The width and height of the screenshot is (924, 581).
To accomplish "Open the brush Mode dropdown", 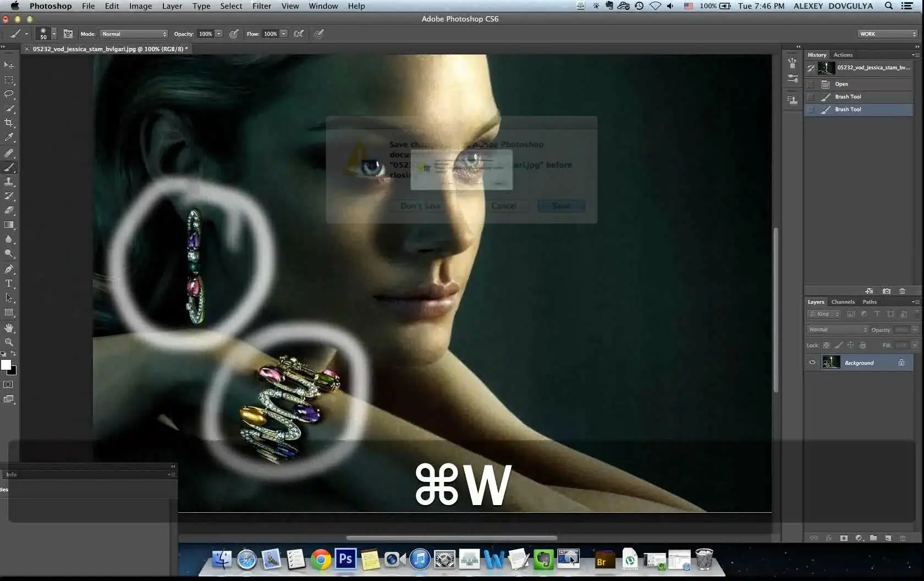I will [134, 34].
